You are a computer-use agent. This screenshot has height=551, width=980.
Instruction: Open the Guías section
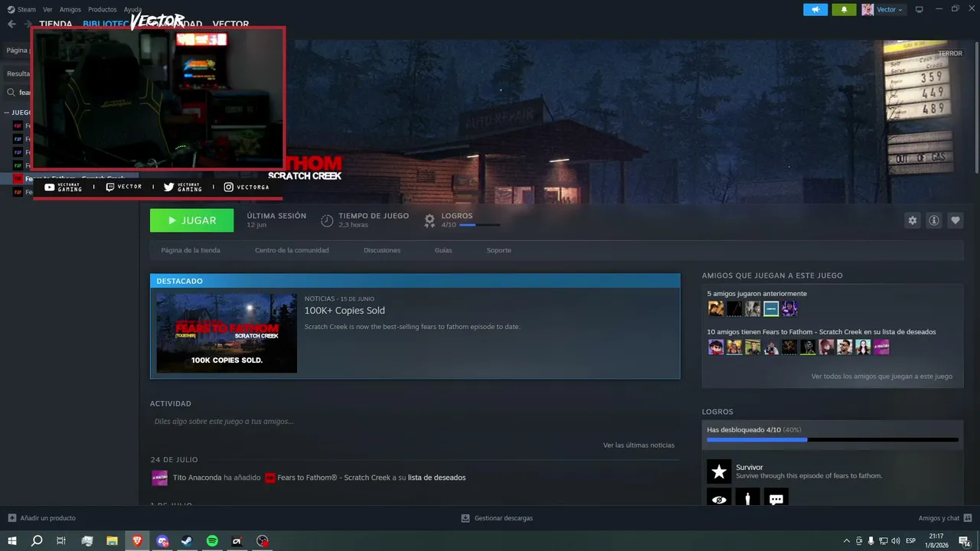click(443, 250)
